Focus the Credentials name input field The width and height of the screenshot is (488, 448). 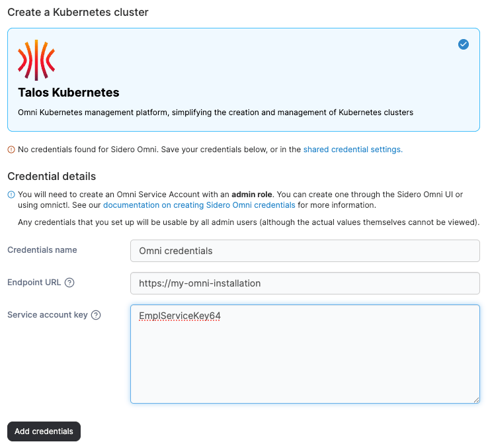pyautogui.click(x=305, y=251)
